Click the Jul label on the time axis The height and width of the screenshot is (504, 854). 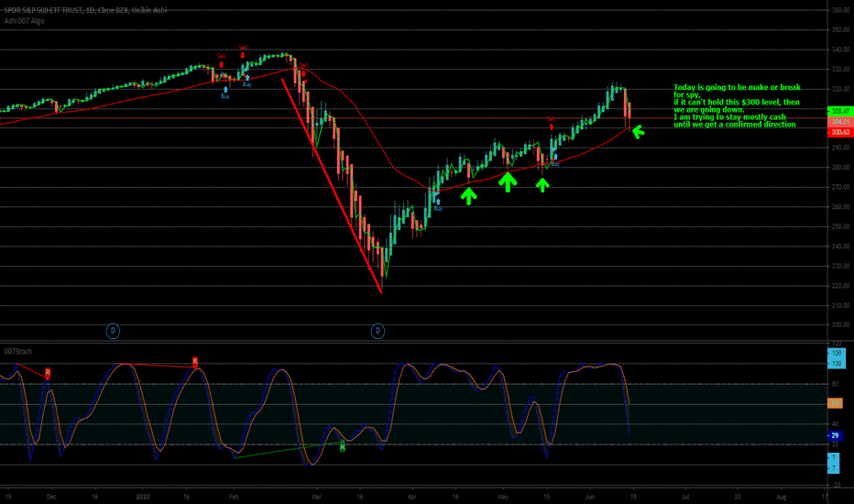(685, 497)
